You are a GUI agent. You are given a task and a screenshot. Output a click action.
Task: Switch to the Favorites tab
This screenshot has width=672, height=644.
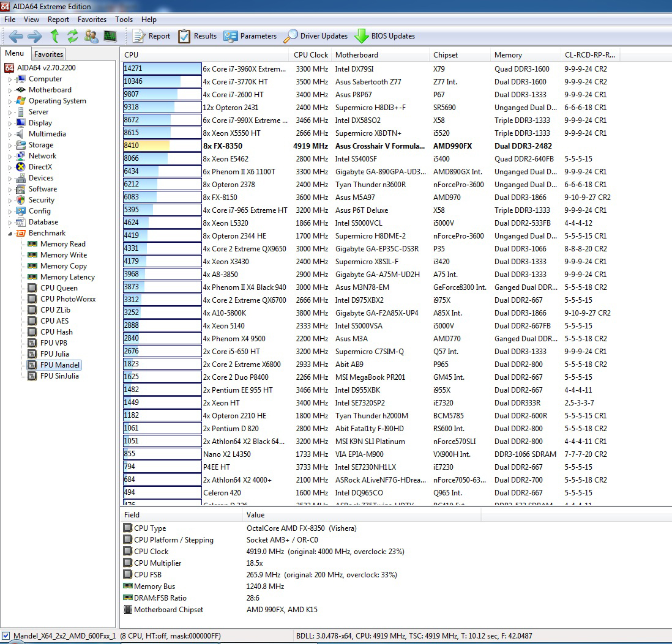(x=48, y=54)
